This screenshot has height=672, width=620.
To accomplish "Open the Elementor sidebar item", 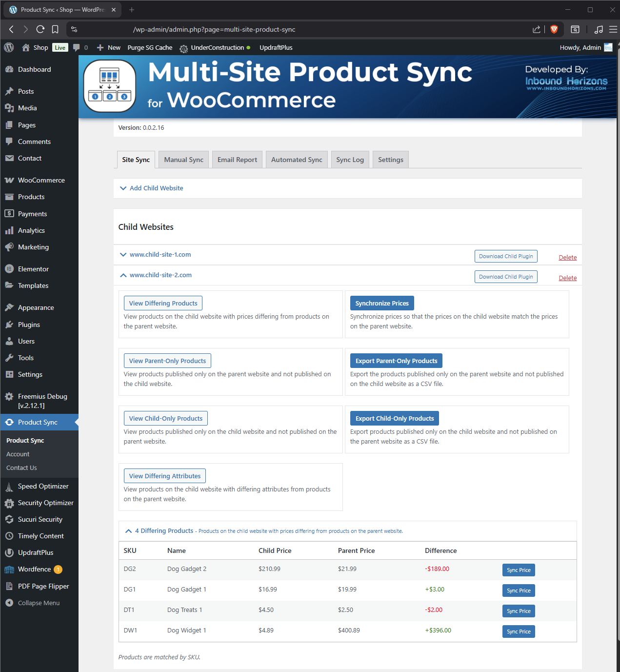I will click(33, 269).
